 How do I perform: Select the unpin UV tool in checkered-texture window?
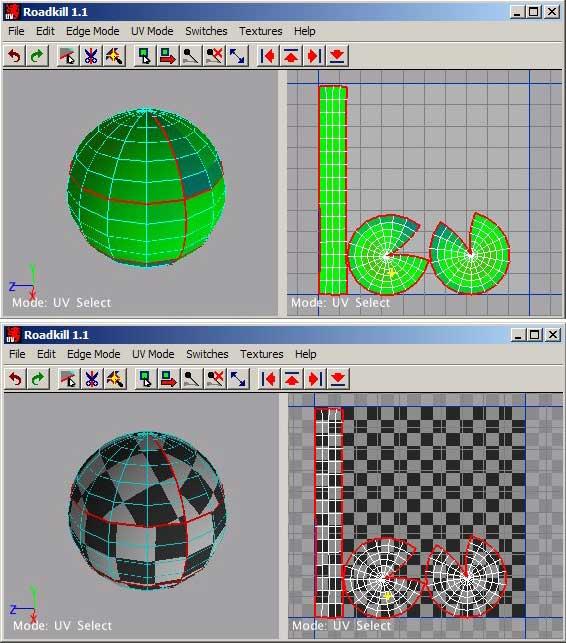215,379
